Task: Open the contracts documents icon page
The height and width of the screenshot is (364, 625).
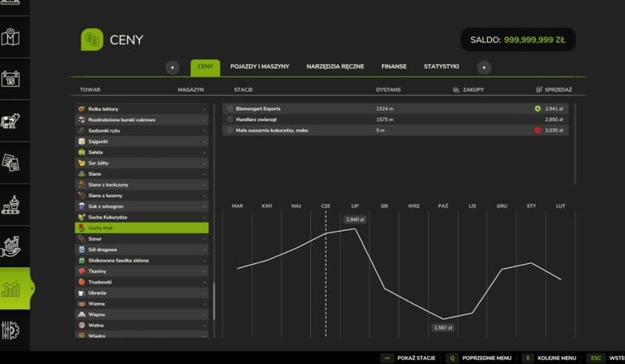Action: 10,162
